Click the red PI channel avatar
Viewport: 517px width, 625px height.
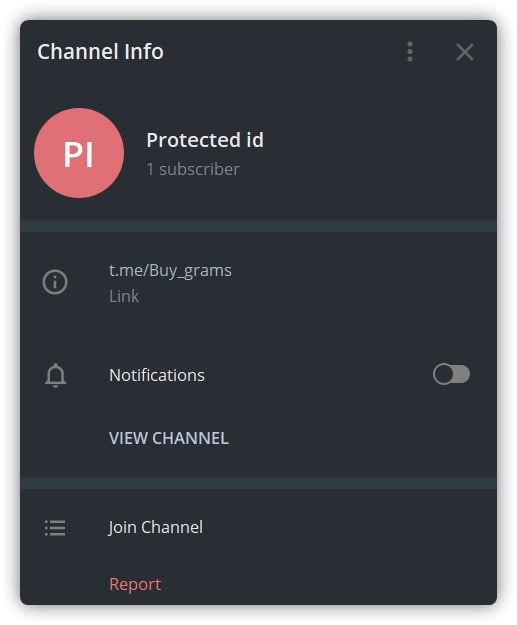[79, 153]
